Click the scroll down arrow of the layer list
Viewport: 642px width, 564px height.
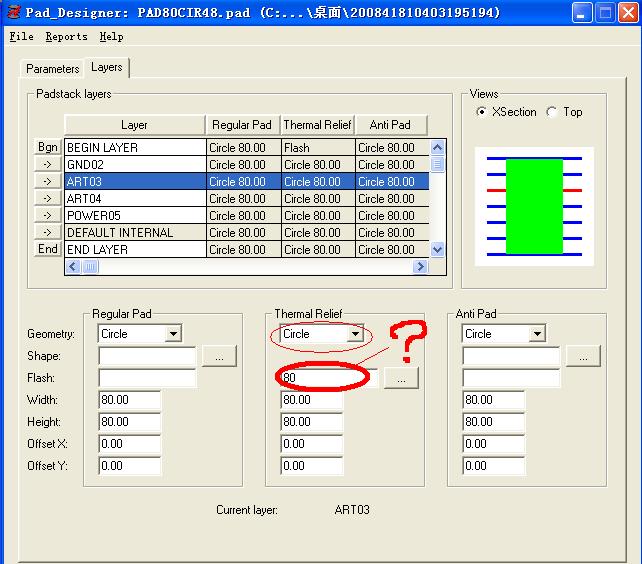[x=437, y=249]
